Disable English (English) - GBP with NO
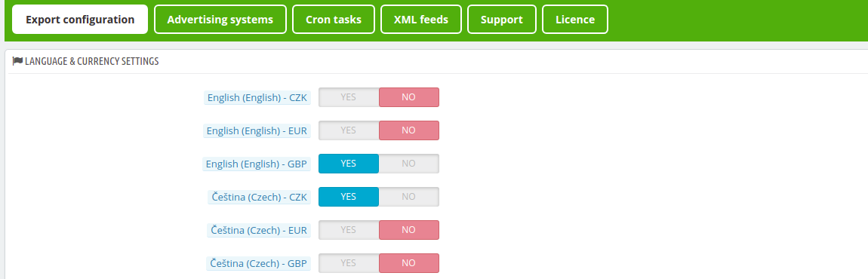Viewport: 868px width, 279px height. pos(409,164)
